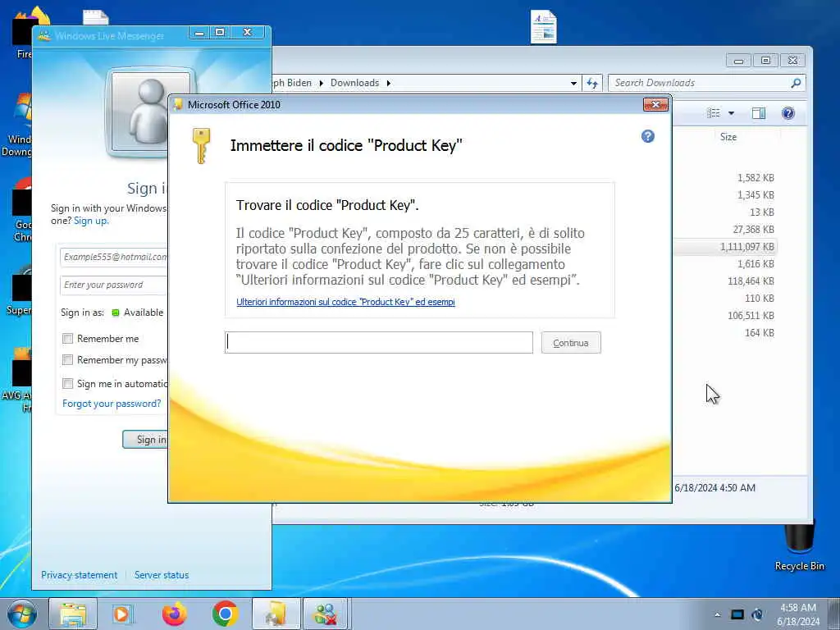Switch to Windows Live Messenger taskbar item
The width and height of the screenshot is (840, 630).
pyautogui.click(x=326, y=614)
